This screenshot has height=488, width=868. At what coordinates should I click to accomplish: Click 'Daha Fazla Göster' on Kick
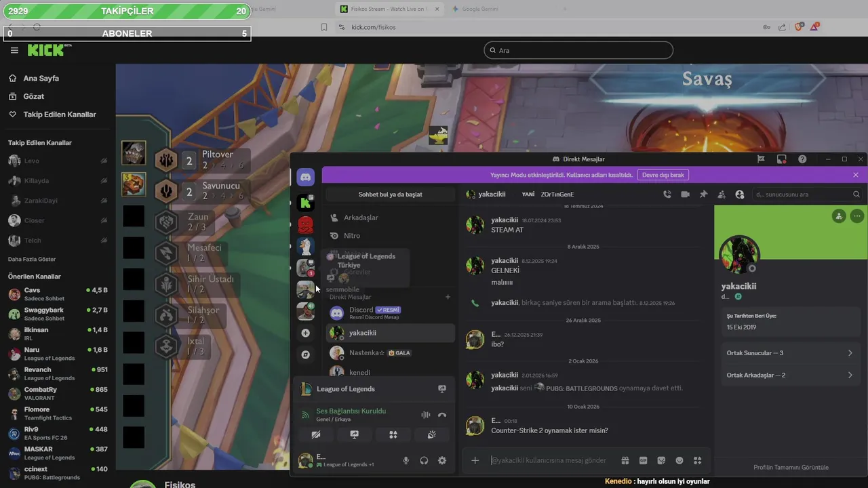pyautogui.click(x=32, y=259)
